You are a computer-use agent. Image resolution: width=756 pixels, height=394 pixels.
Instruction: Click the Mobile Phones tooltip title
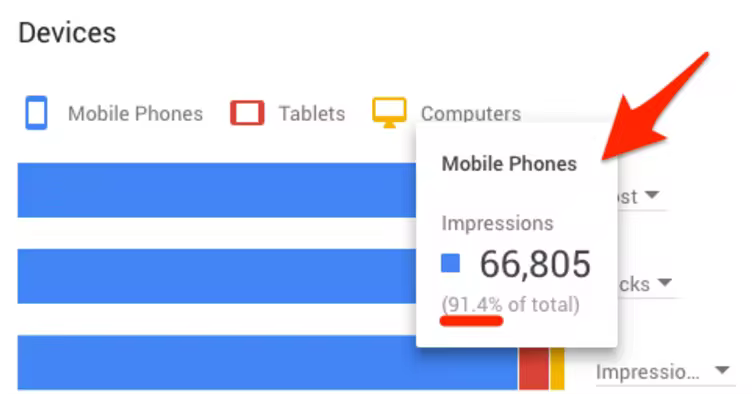pyautogui.click(x=509, y=164)
